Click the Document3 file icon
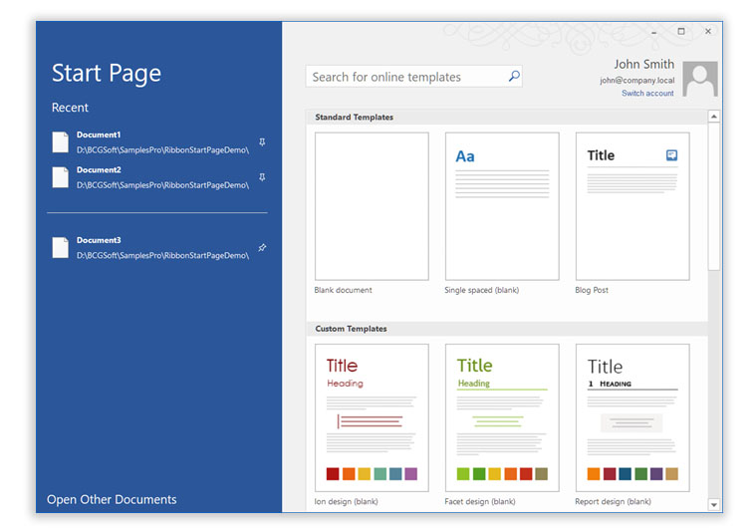The width and height of the screenshot is (756, 532). click(x=61, y=247)
